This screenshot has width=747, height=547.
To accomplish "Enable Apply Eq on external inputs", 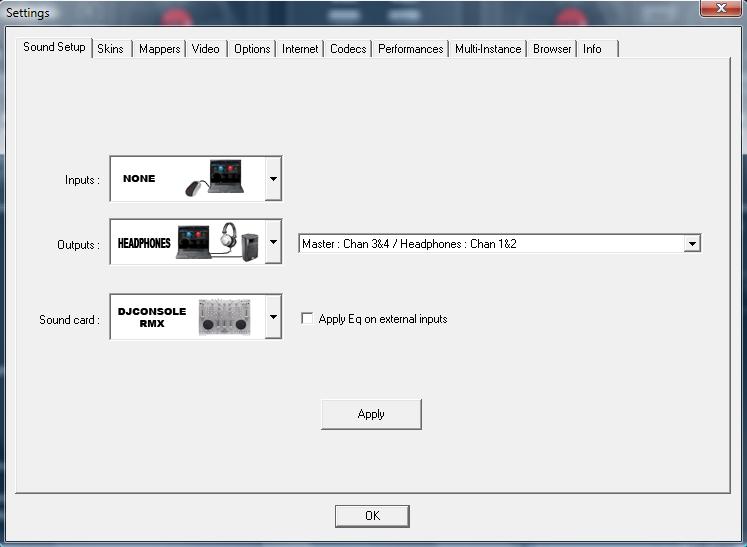I will [307, 318].
